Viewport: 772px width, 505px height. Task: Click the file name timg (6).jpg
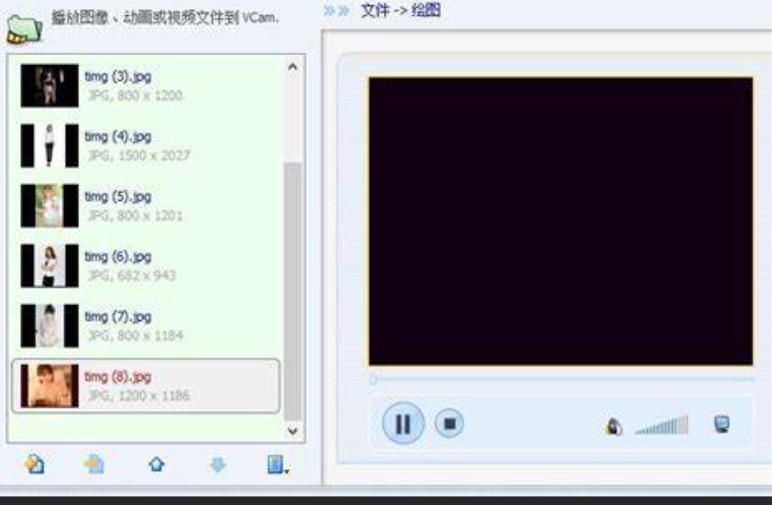tap(118, 257)
